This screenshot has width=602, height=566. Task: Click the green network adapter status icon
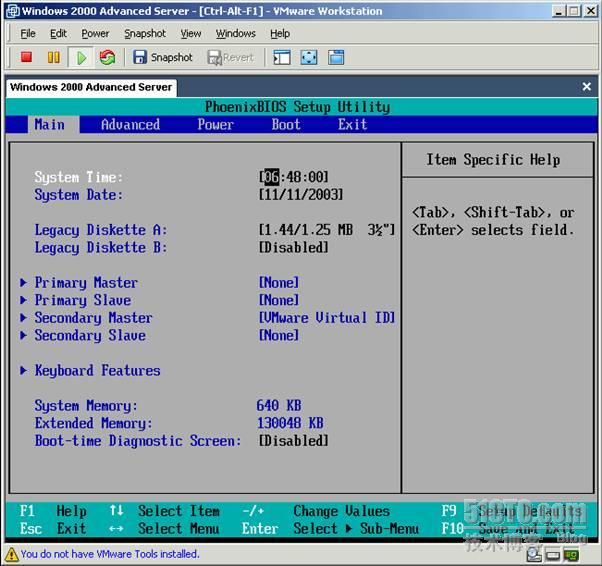pyautogui.click(x=571, y=555)
